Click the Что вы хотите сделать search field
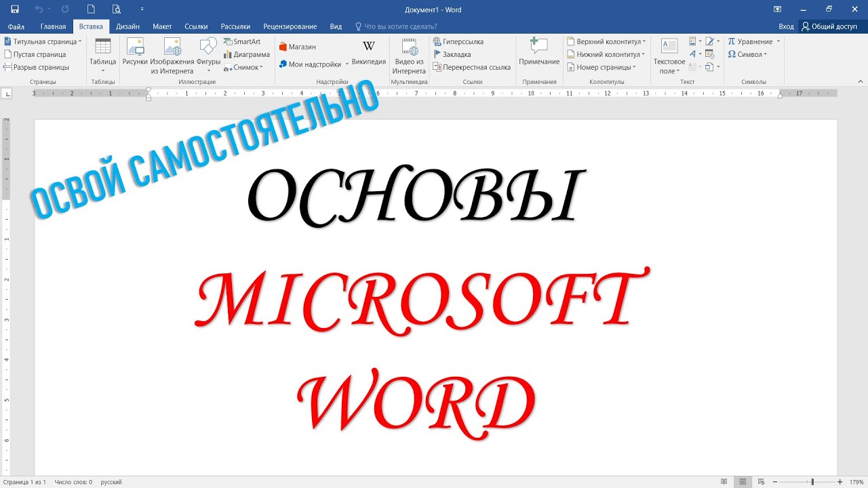The image size is (868, 488). [x=395, y=26]
